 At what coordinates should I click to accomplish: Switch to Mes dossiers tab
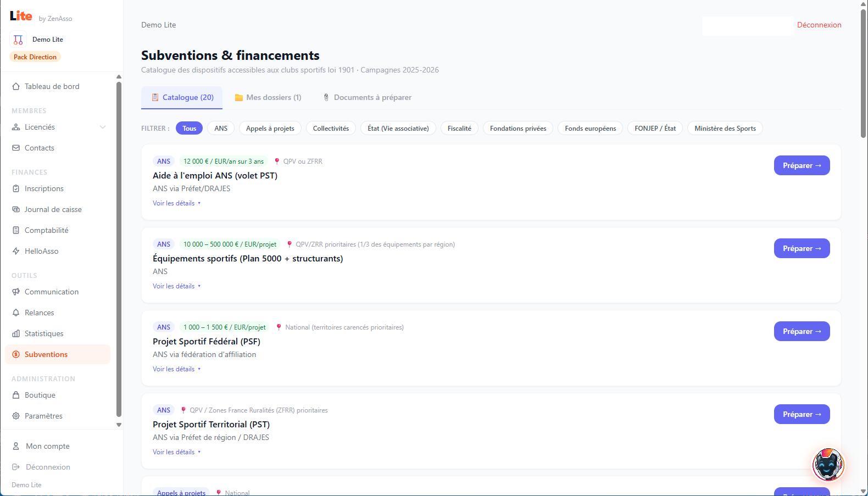268,97
